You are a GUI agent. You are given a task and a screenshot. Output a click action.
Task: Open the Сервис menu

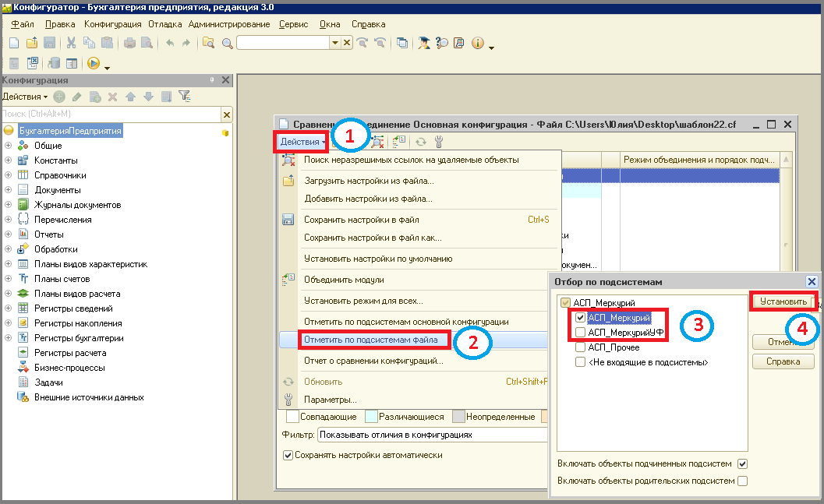point(293,24)
